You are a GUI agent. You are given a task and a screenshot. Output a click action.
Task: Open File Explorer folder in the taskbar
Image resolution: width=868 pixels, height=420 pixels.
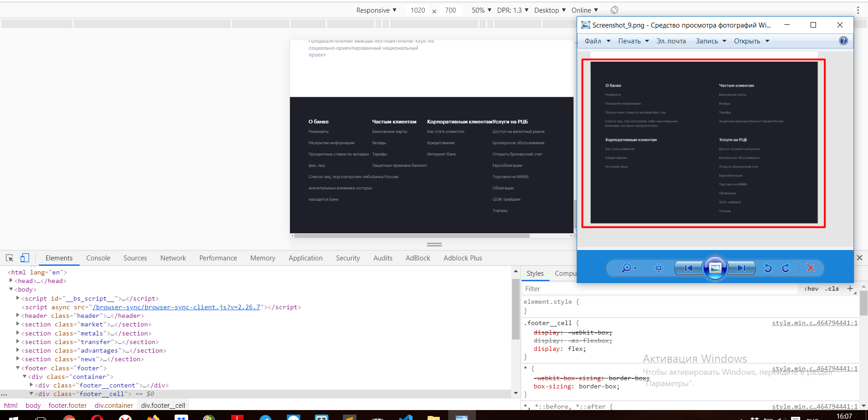coord(433,417)
